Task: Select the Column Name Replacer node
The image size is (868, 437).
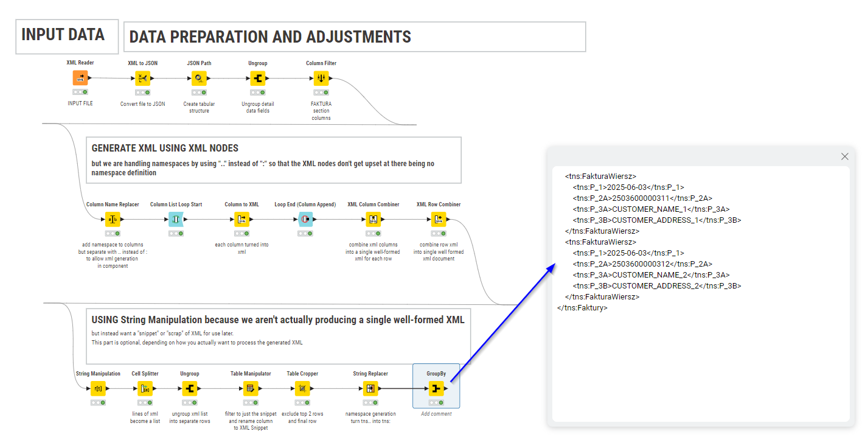Action: [112, 219]
